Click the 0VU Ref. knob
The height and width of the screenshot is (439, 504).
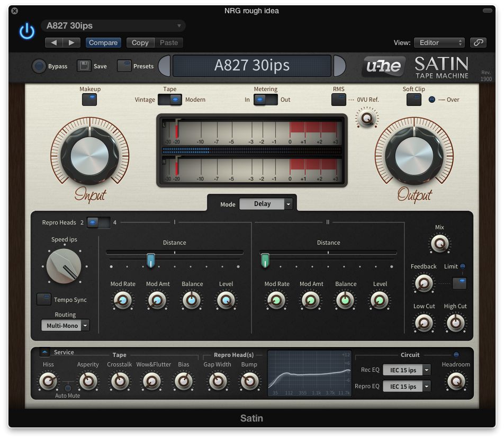point(367,118)
